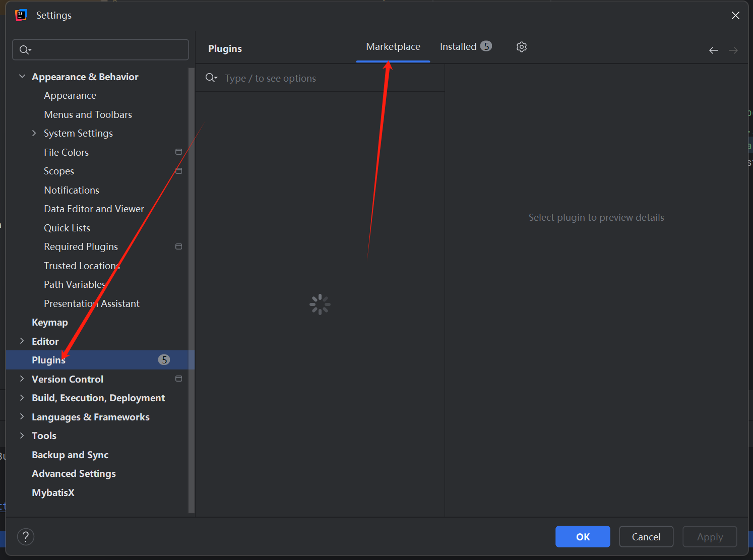
Task: Expand the Languages & Frameworks section
Action: pyautogui.click(x=22, y=417)
